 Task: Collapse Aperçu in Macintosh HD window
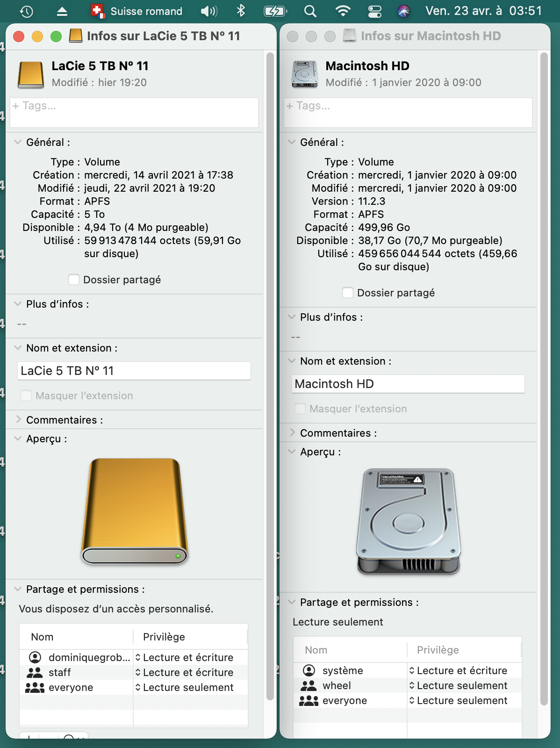(x=292, y=452)
